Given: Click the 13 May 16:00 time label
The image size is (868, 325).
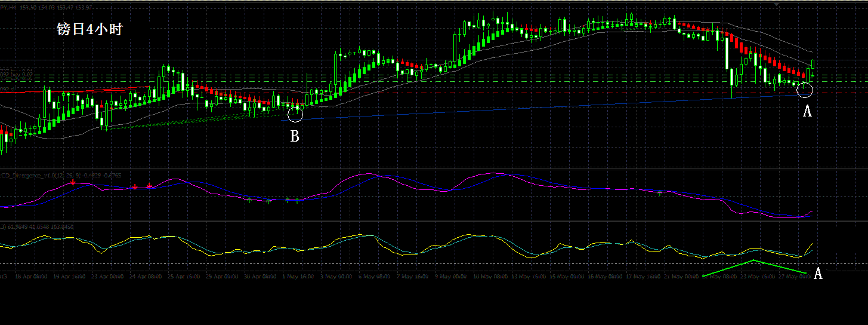Looking at the screenshot, I should pyautogui.click(x=529, y=276).
